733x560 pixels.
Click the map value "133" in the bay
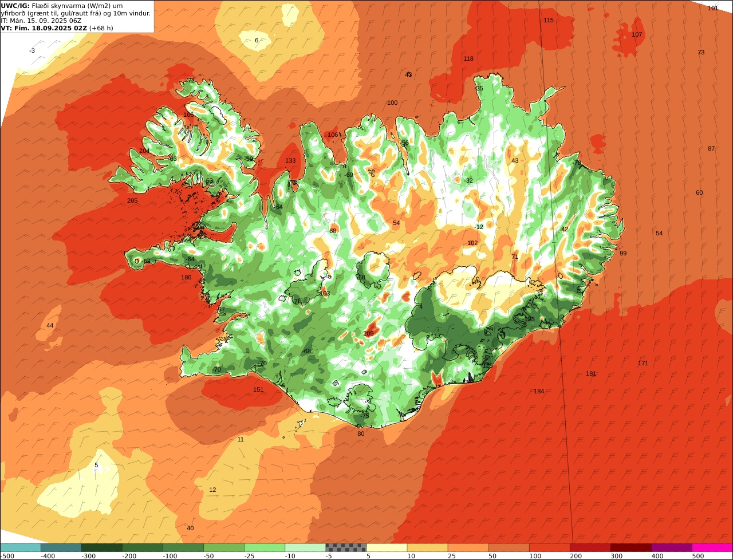[290, 160]
